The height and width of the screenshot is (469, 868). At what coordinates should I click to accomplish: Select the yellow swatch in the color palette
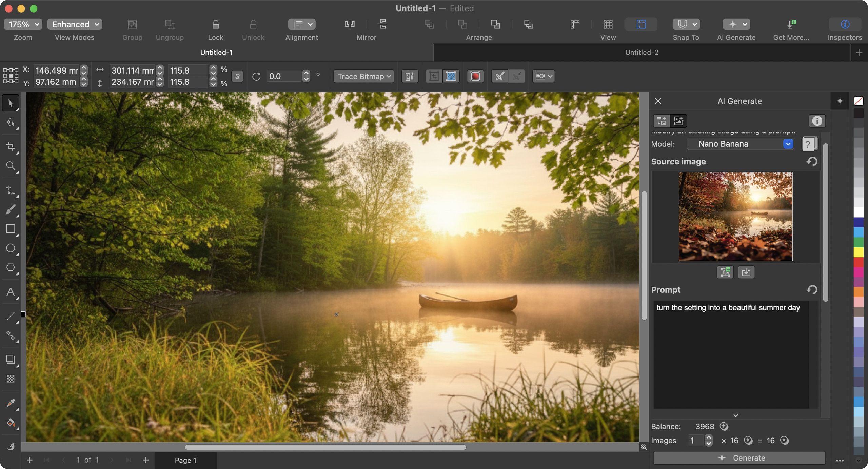pyautogui.click(x=859, y=252)
